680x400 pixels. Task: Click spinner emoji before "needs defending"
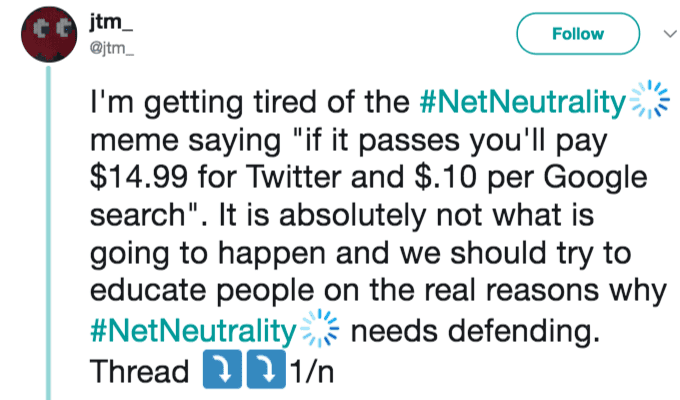point(320,328)
